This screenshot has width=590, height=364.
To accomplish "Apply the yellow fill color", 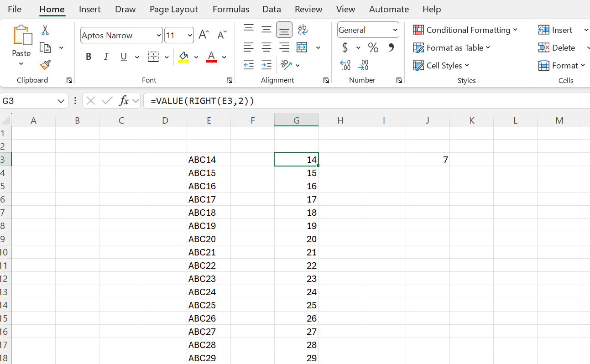I will tap(183, 57).
